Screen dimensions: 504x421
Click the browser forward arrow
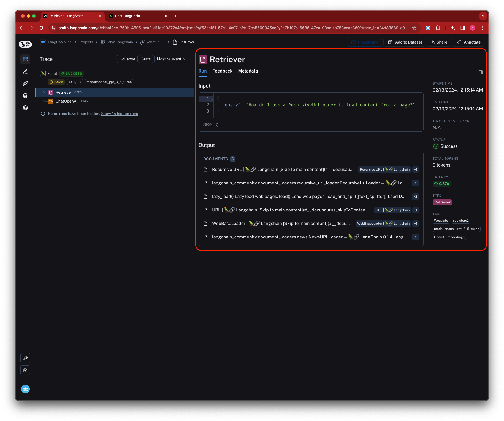tap(31, 28)
